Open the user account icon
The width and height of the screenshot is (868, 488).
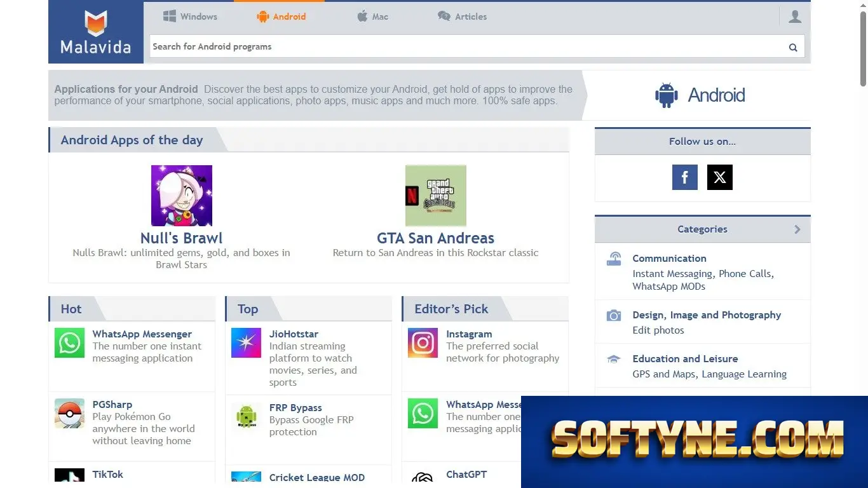click(x=794, y=17)
